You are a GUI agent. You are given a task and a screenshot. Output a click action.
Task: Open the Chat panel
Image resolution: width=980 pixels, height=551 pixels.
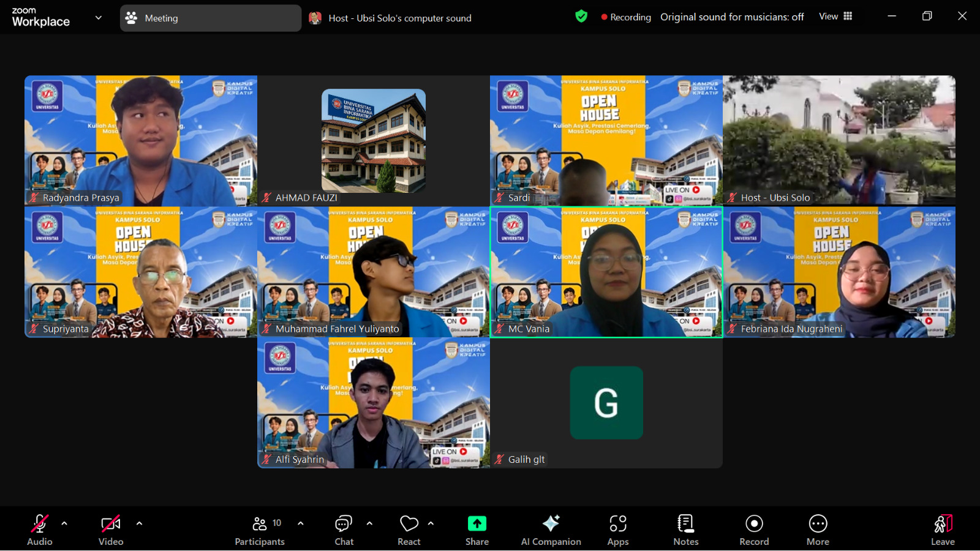click(344, 530)
